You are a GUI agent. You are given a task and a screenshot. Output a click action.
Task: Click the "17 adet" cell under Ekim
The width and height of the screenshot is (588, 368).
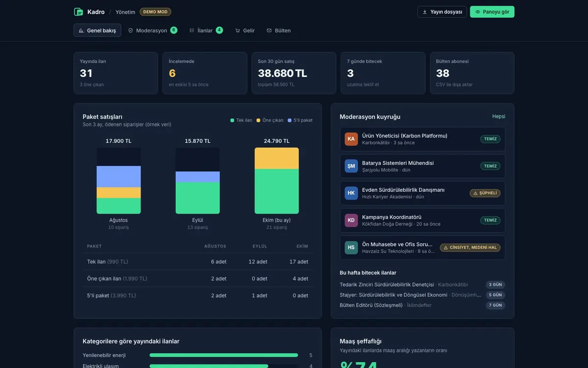click(299, 262)
